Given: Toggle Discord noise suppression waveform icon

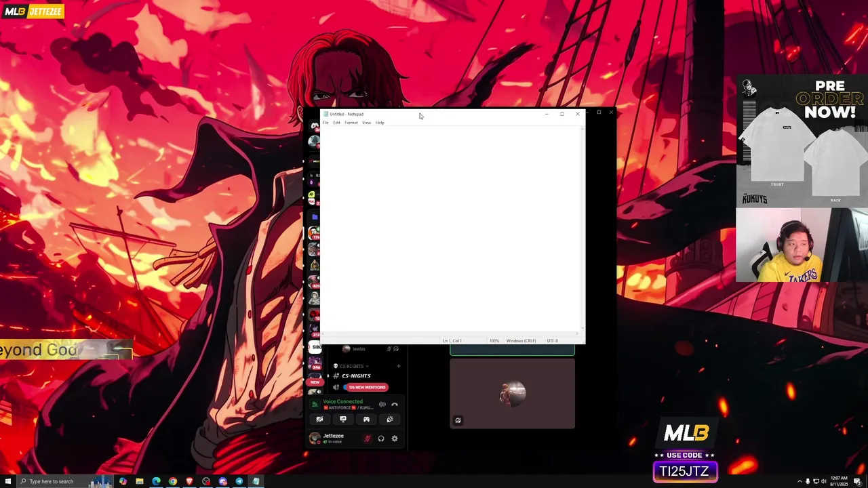Looking at the screenshot, I should [x=382, y=405].
